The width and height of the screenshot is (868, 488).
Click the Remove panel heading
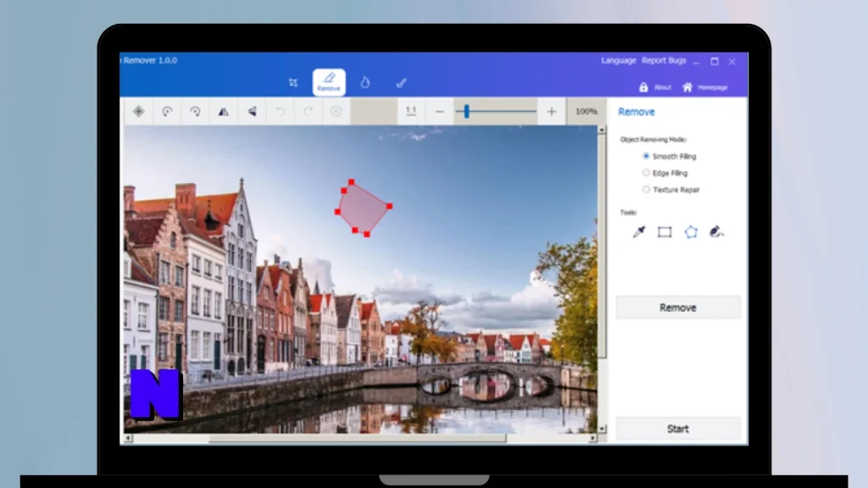[x=636, y=112]
